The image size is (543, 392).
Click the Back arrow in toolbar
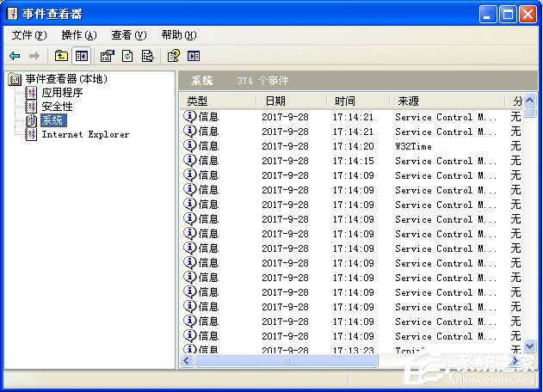point(15,56)
